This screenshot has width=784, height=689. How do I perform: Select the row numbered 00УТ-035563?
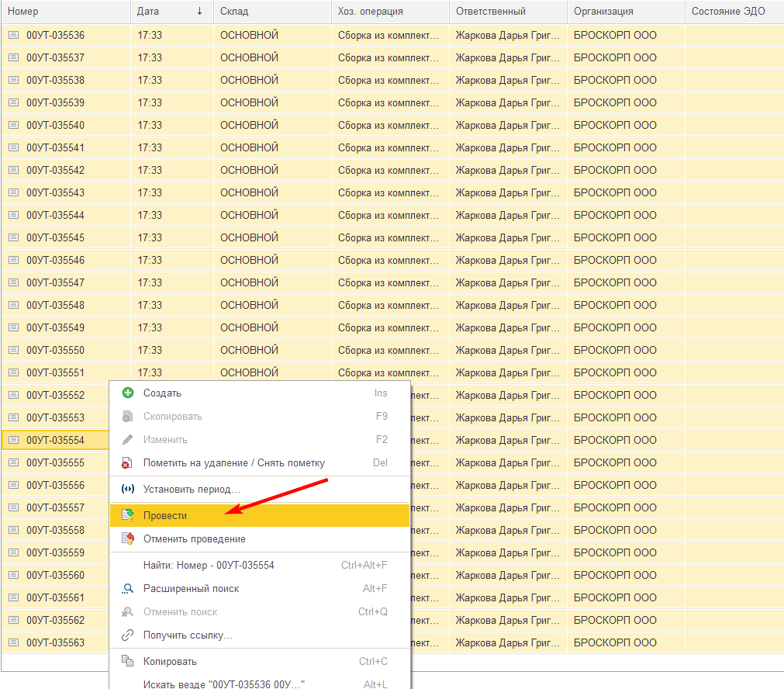[x=55, y=642]
